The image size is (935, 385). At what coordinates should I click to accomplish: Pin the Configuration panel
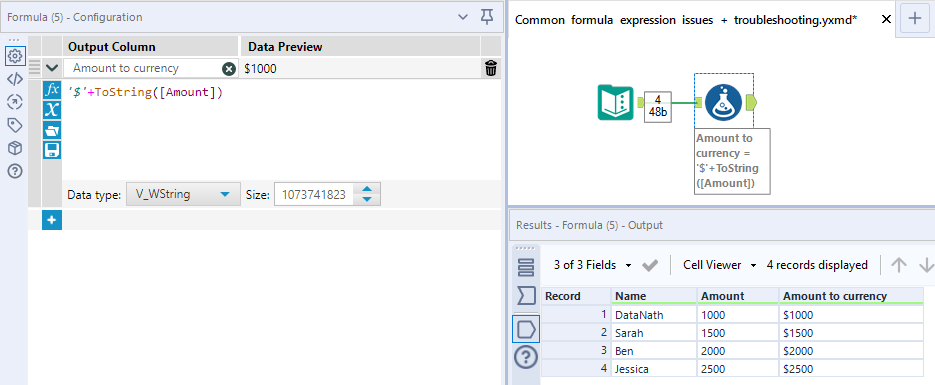(x=487, y=17)
